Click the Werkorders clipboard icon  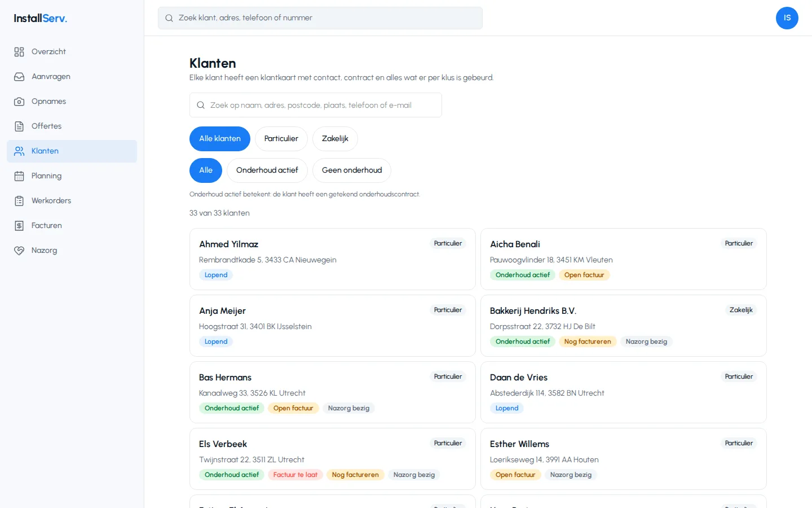(x=19, y=201)
